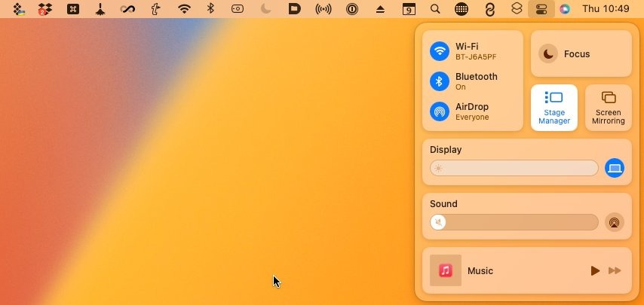Click the four-diamond icon at the menu bar's left end
This screenshot has height=305, width=644.
(19, 8)
